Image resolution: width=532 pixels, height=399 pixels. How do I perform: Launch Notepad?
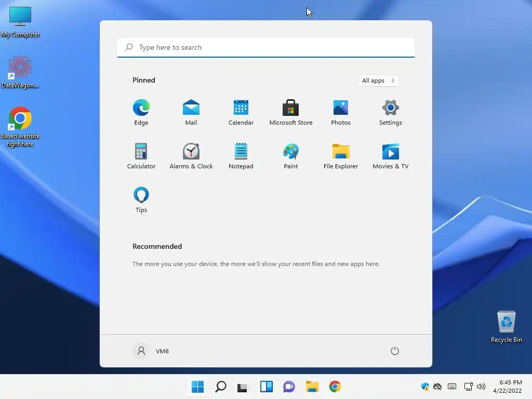pyautogui.click(x=241, y=156)
